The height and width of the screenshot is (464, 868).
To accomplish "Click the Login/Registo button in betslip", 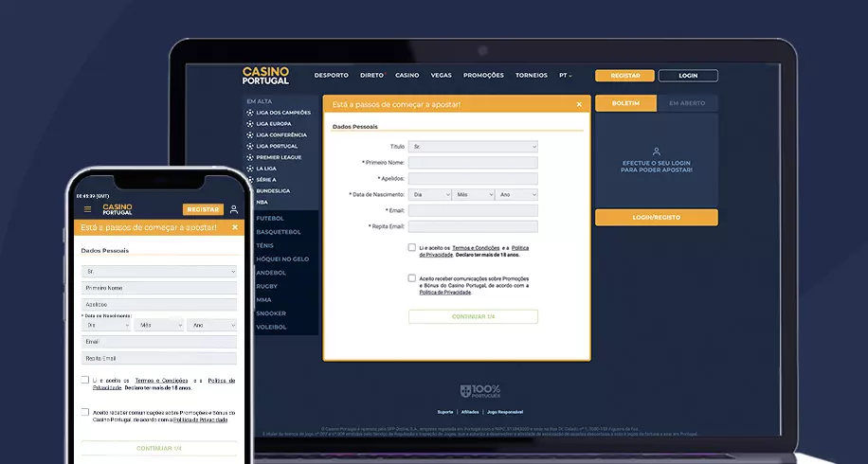I will pos(656,218).
